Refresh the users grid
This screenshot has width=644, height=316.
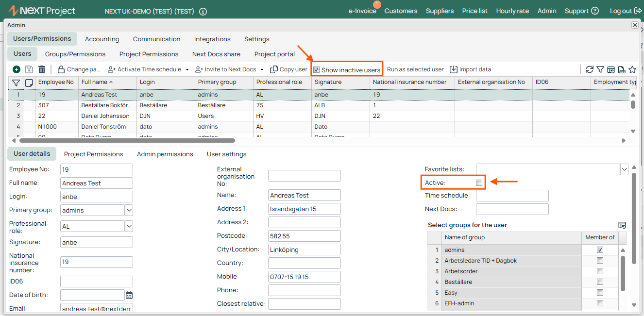point(590,69)
